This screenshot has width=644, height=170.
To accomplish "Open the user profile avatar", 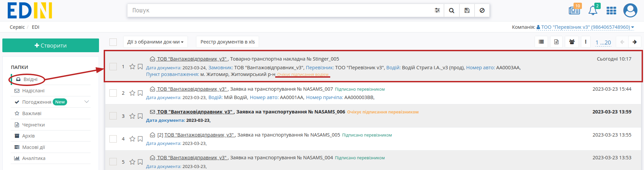I will (x=630, y=10).
